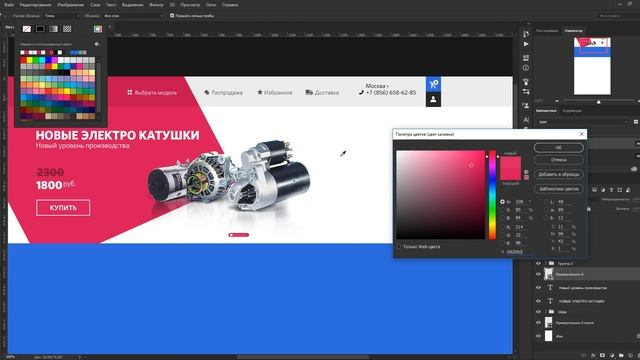Open the Brush presets panel icon in dock
Image resolution: width=640 pixels, height=360 pixels.
pyautogui.click(x=526, y=81)
